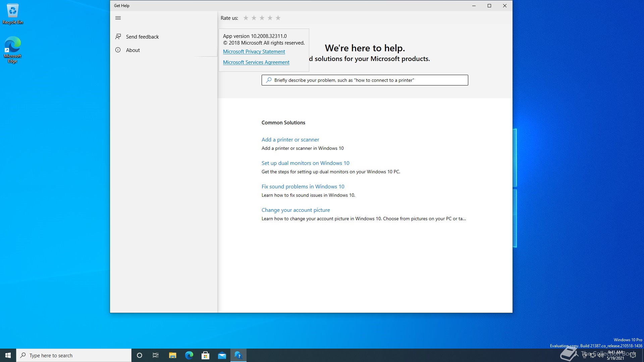The image size is (644, 362).
Task: Focus the describe your problem search box
Action: pos(365,80)
